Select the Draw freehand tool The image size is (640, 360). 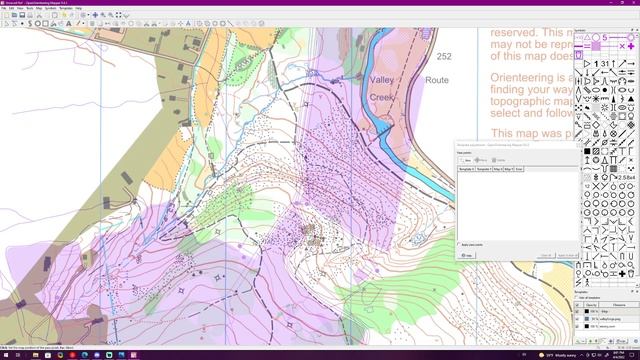[x=53, y=24]
